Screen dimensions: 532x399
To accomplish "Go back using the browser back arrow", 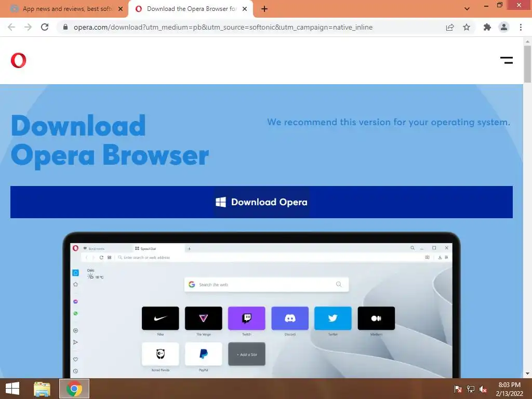I will pyautogui.click(x=11, y=27).
